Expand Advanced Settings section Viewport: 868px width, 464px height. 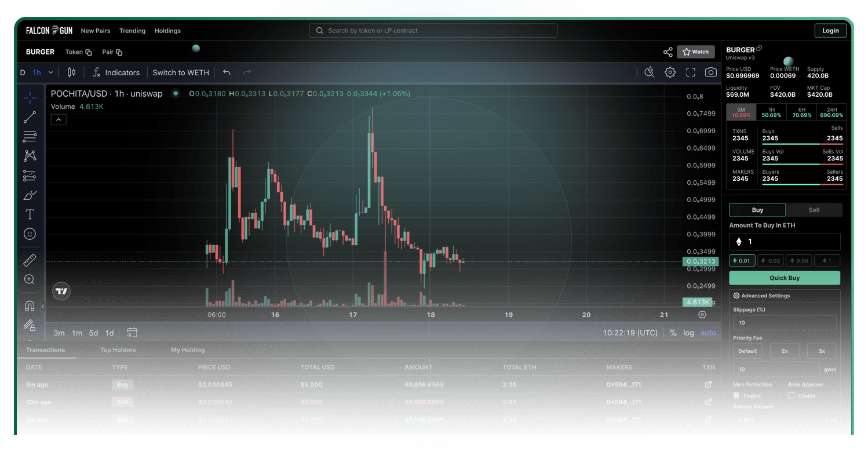[x=761, y=295]
